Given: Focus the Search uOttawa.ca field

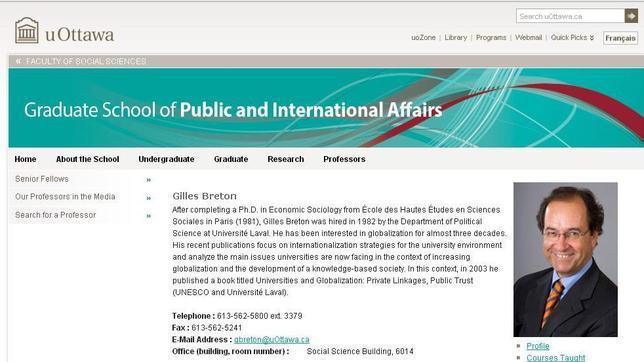Looking at the screenshot, I should tap(570, 16).
